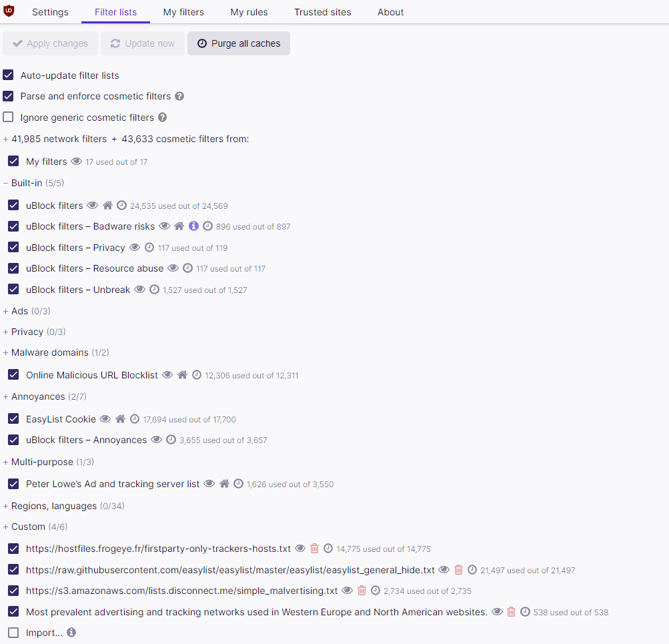Click Purge all caches button

click(x=239, y=43)
